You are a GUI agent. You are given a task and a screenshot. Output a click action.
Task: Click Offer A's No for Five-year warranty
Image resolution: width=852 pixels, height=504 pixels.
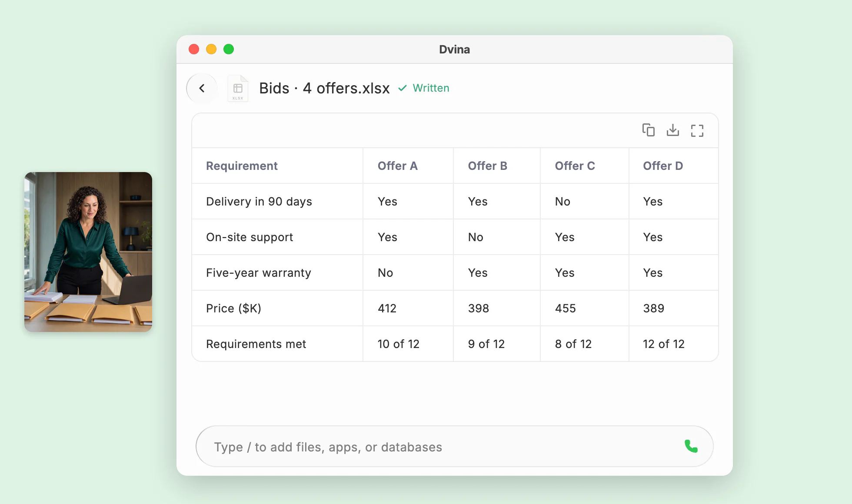click(x=385, y=273)
